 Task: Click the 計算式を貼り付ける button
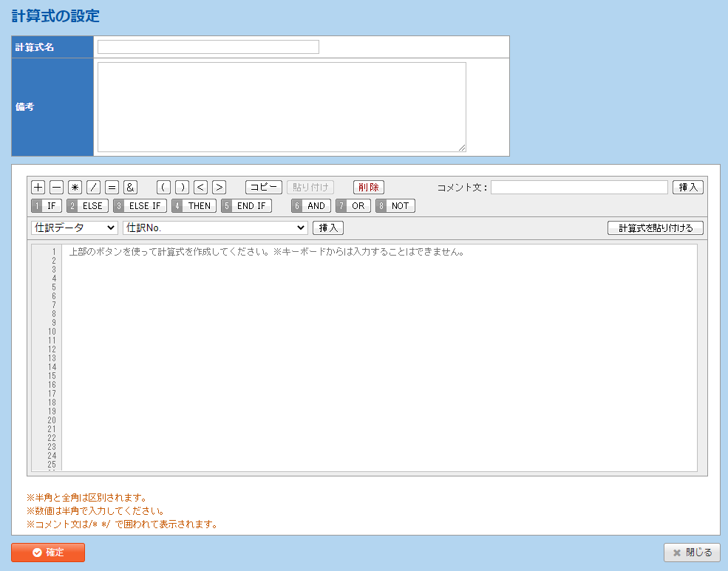pyautogui.click(x=655, y=228)
